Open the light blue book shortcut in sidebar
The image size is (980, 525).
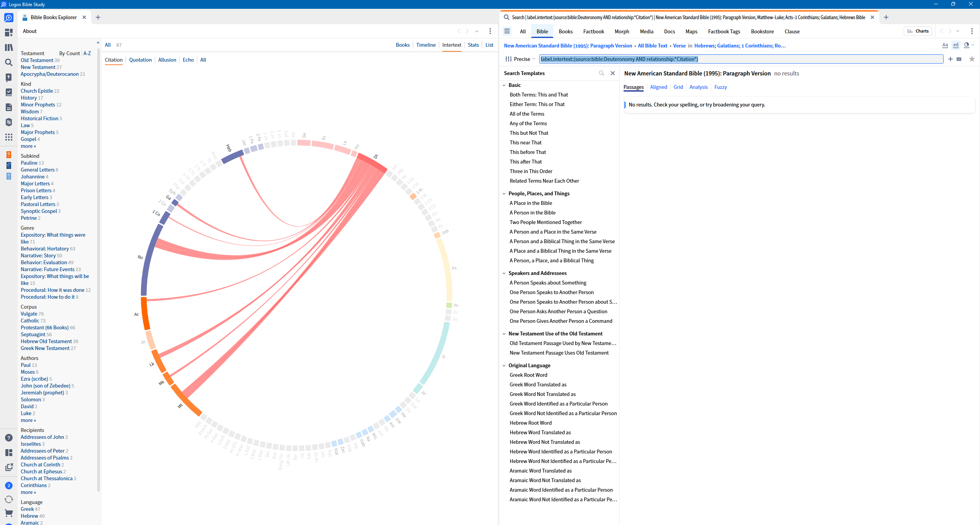pyautogui.click(x=8, y=176)
